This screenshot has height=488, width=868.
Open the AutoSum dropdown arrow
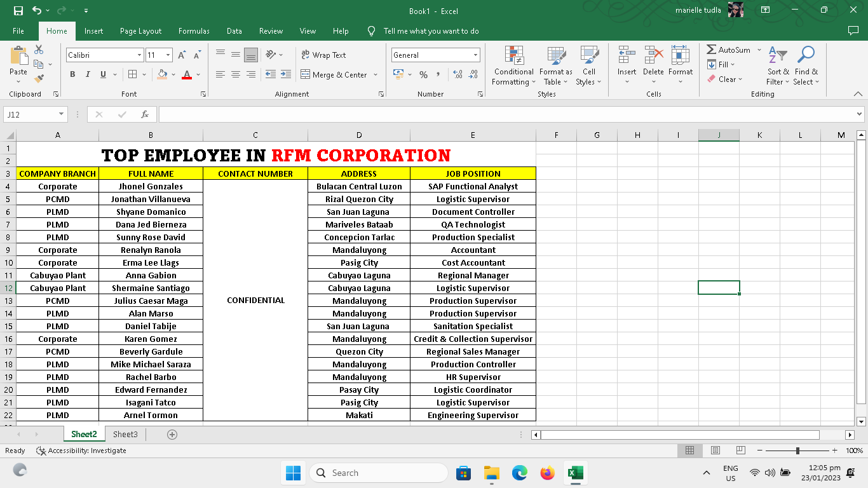(x=759, y=50)
